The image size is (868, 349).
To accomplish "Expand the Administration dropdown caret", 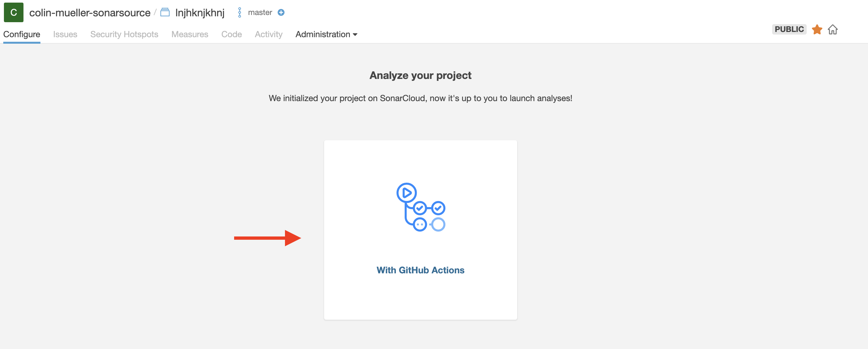I will click(x=355, y=35).
